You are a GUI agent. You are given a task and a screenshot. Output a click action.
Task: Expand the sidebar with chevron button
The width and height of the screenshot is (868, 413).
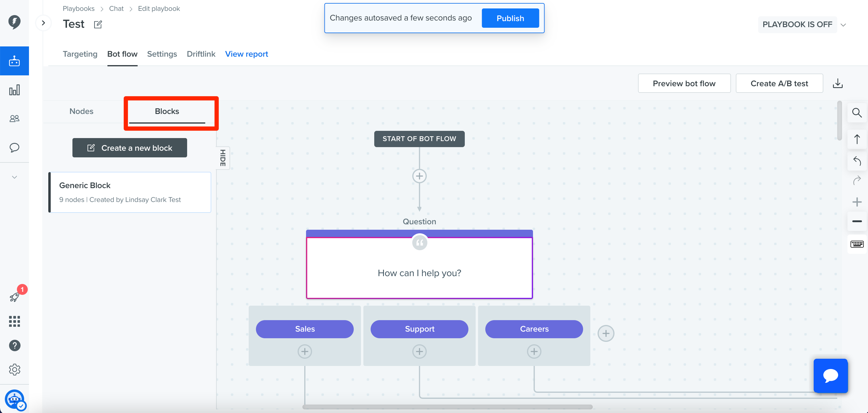pyautogui.click(x=43, y=23)
